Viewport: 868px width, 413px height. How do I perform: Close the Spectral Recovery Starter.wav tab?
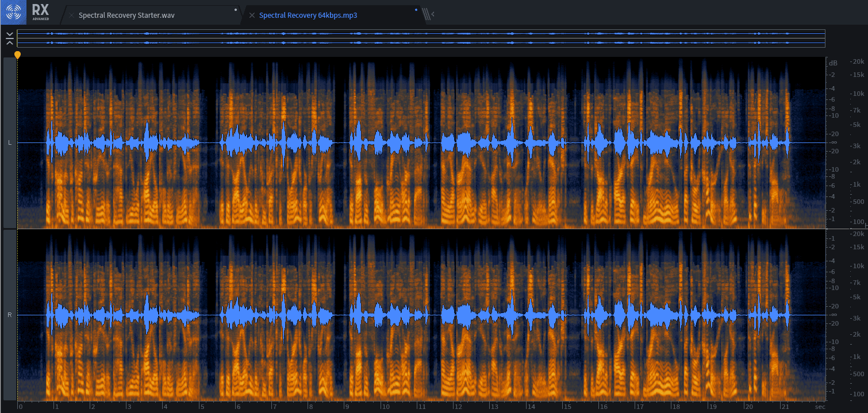tap(71, 16)
